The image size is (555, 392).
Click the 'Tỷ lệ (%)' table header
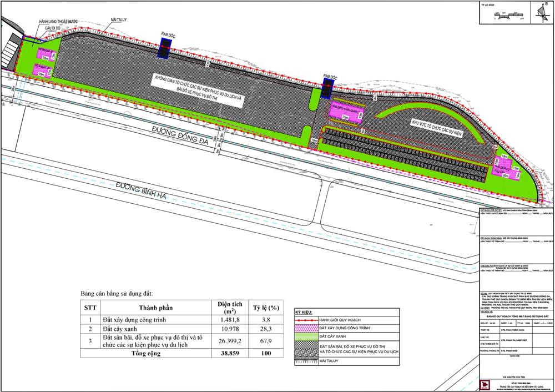[266, 308]
